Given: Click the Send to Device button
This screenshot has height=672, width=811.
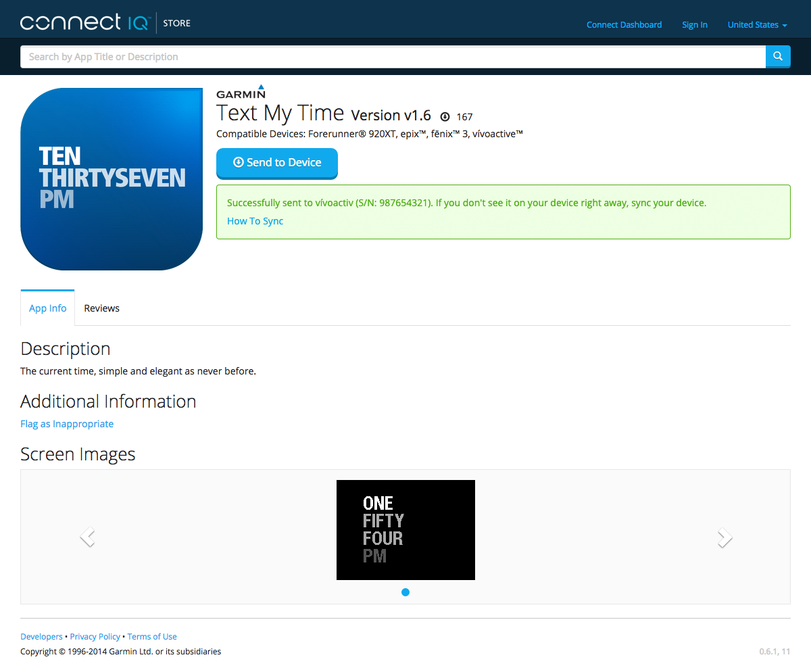Looking at the screenshot, I should point(277,163).
